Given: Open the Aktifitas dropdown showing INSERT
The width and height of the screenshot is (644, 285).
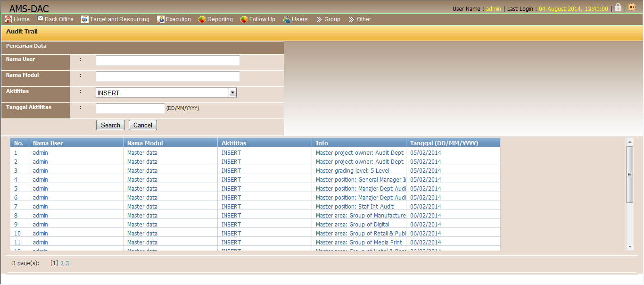Looking at the screenshot, I should point(232,93).
